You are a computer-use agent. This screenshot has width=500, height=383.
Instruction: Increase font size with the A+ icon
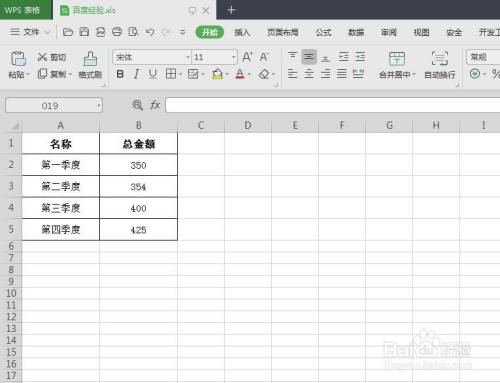point(247,57)
